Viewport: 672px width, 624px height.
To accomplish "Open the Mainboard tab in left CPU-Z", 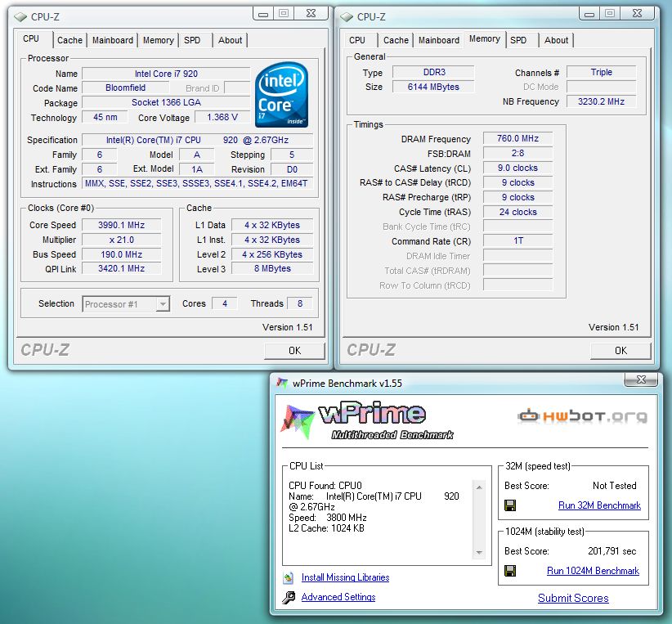I will (x=113, y=40).
